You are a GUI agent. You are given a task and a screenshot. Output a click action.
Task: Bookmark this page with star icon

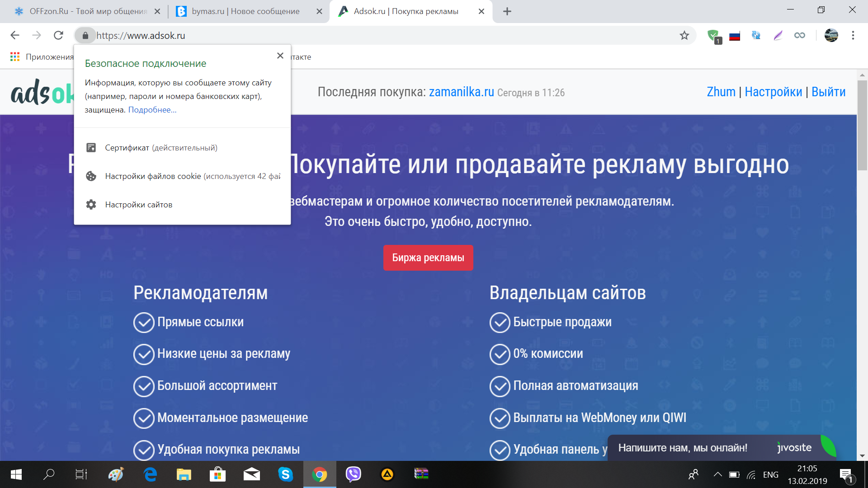(684, 35)
